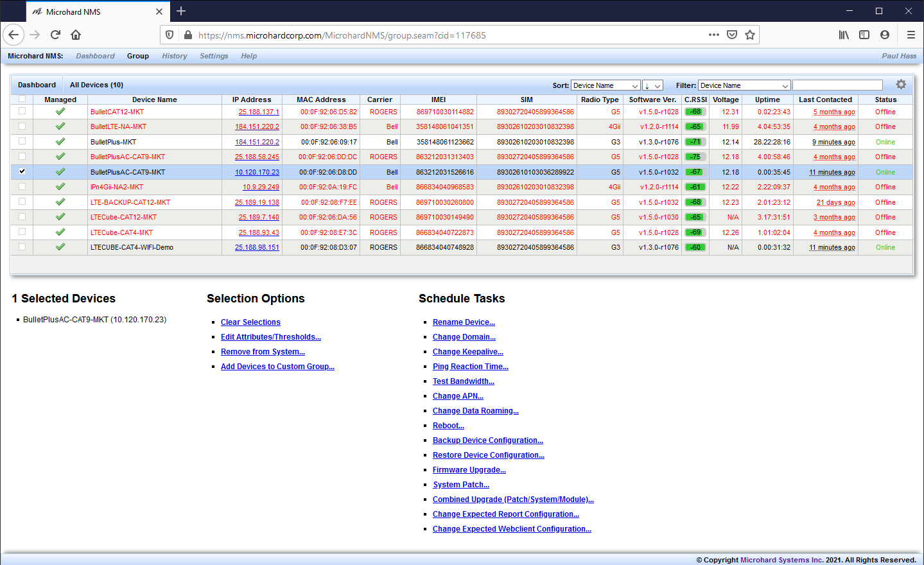This screenshot has width=924, height=565.
Task: Open the Firefox account icon
Action: [885, 35]
